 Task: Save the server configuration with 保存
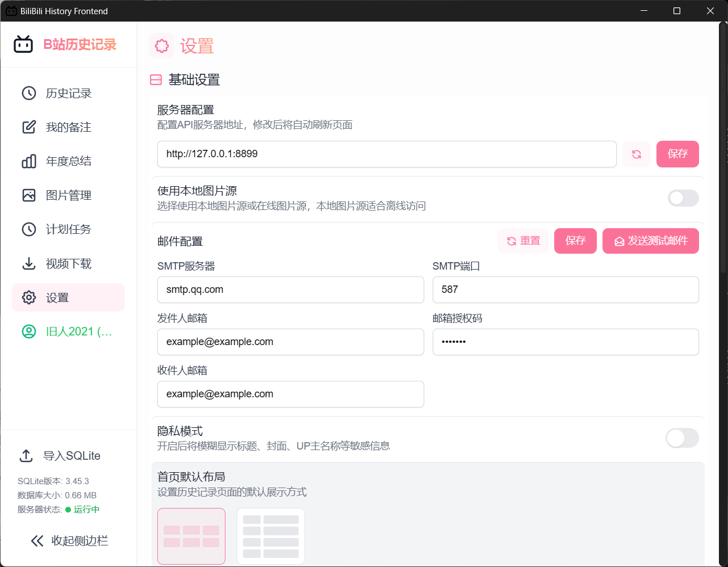(x=677, y=154)
